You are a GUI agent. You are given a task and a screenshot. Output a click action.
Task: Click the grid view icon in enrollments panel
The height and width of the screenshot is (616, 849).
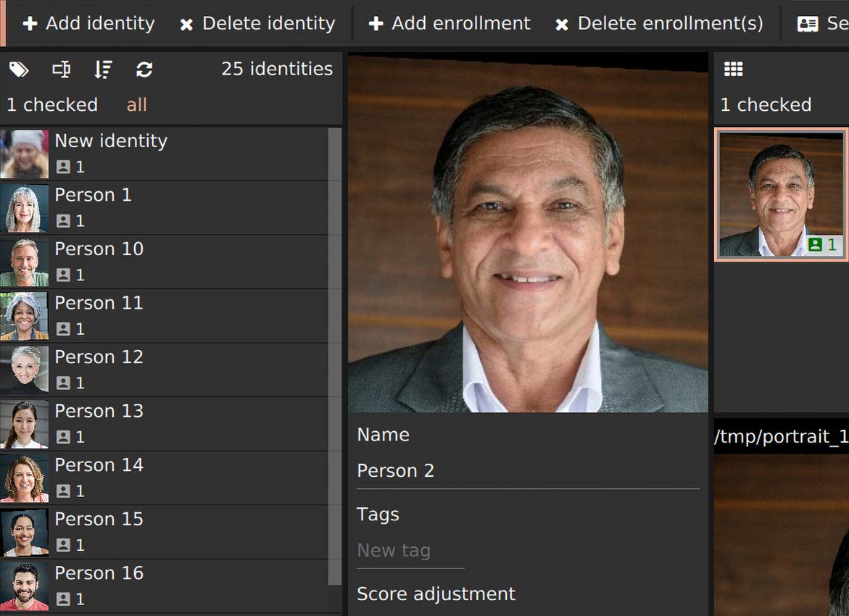(734, 70)
